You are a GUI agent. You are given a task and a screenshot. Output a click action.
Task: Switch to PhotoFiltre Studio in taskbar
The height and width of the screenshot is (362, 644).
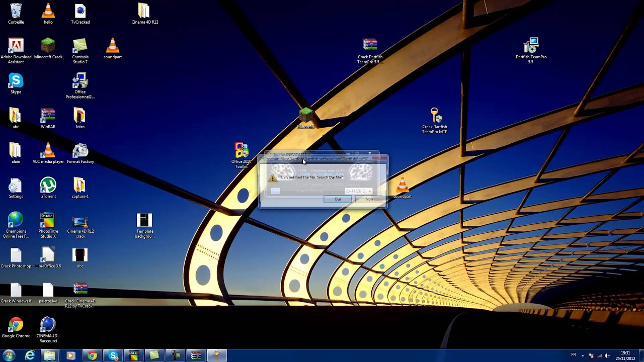(134, 355)
